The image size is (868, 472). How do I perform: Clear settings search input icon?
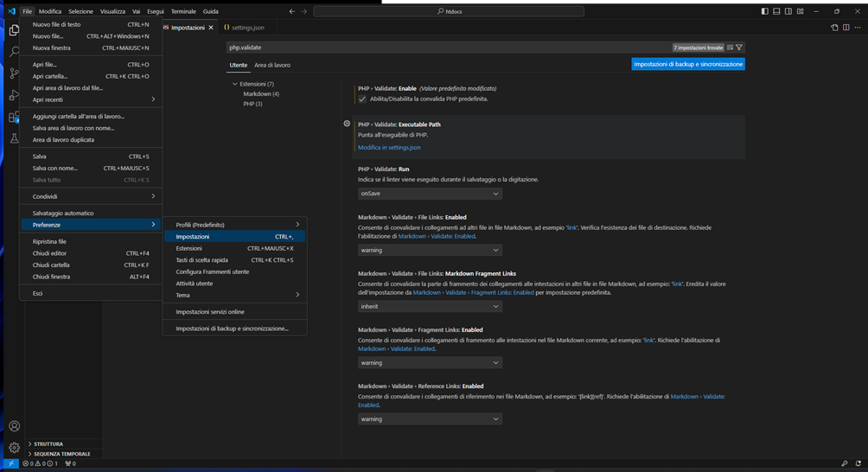point(730,48)
